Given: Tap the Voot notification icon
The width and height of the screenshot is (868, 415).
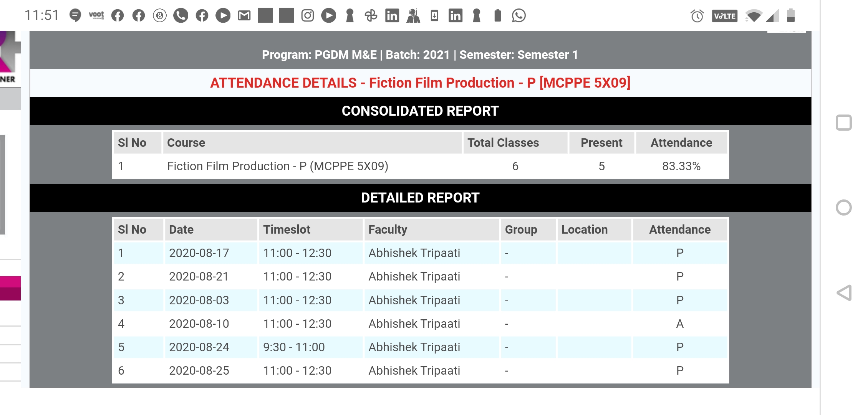Looking at the screenshot, I should [96, 15].
